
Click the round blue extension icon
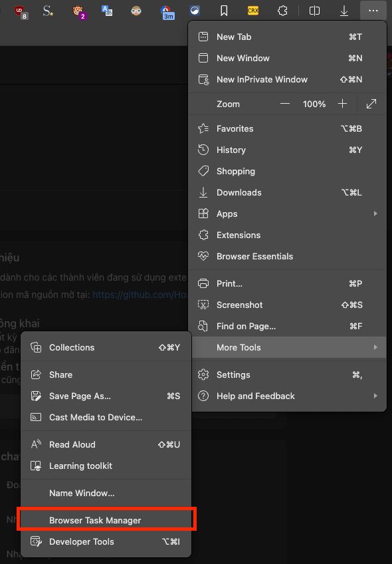tap(195, 11)
